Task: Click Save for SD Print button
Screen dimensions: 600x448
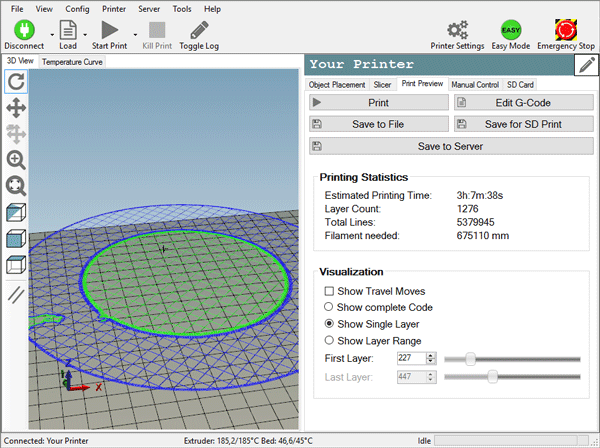Action: 524,124
